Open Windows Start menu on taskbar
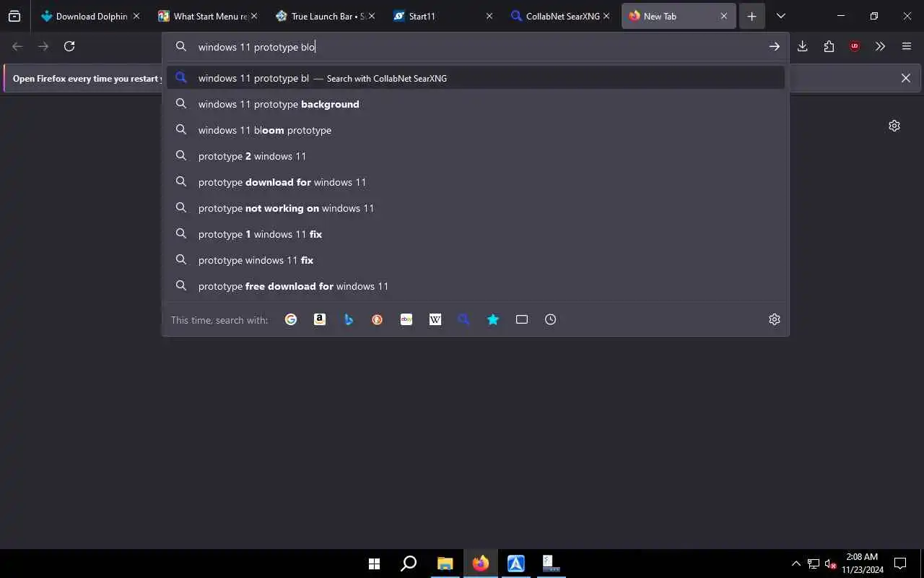924x578 pixels. pyautogui.click(x=374, y=564)
